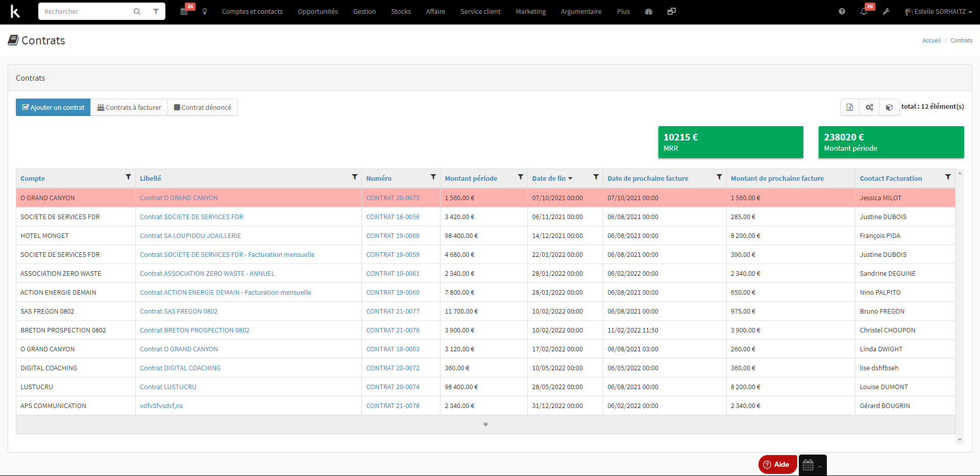Sort by Montant de prochaine facture header
Viewport: 980px width, 476px height.
(x=777, y=178)
